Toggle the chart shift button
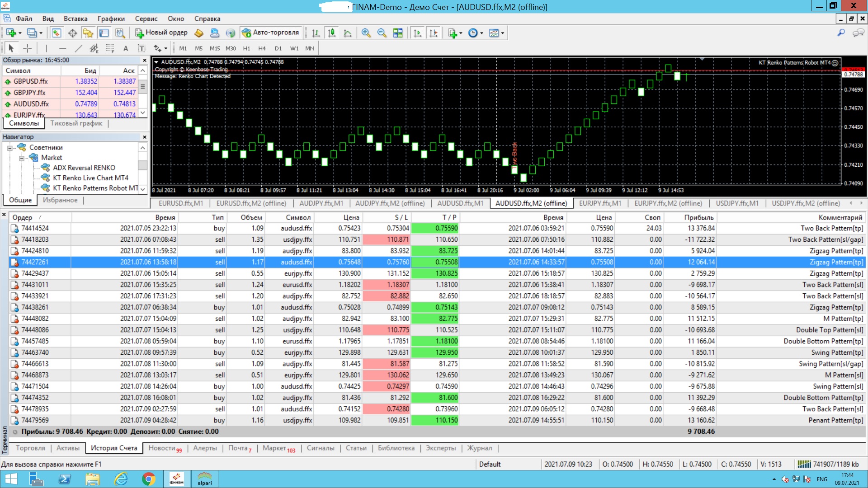 (x=434, y=33)
